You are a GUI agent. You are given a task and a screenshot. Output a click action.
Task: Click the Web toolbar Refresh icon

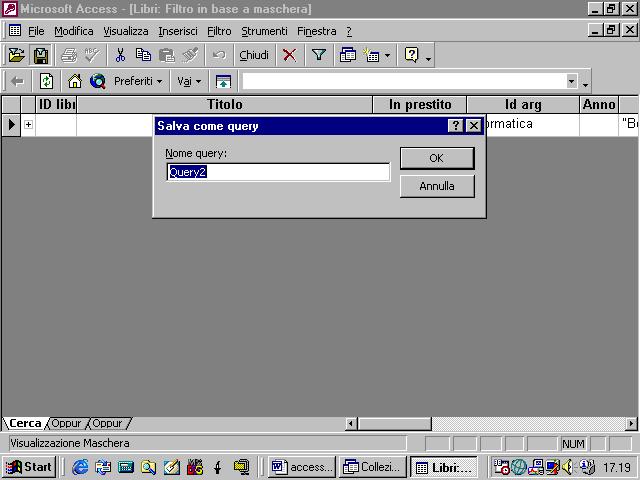[46, 81]
